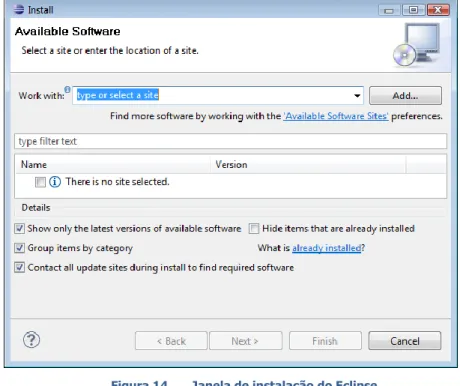Click the help question mark icon
Image resolution: width=460 pixels, height=386 pixels.
(x=31, y=340)
